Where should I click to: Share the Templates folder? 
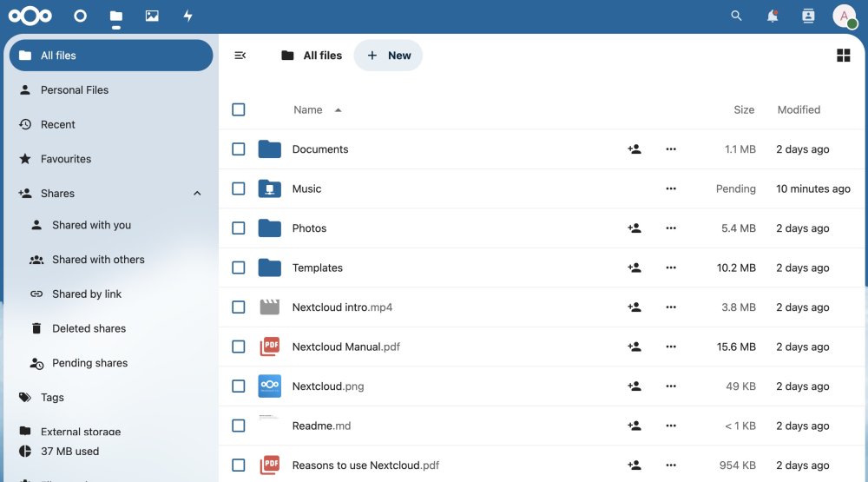point(635,267)
